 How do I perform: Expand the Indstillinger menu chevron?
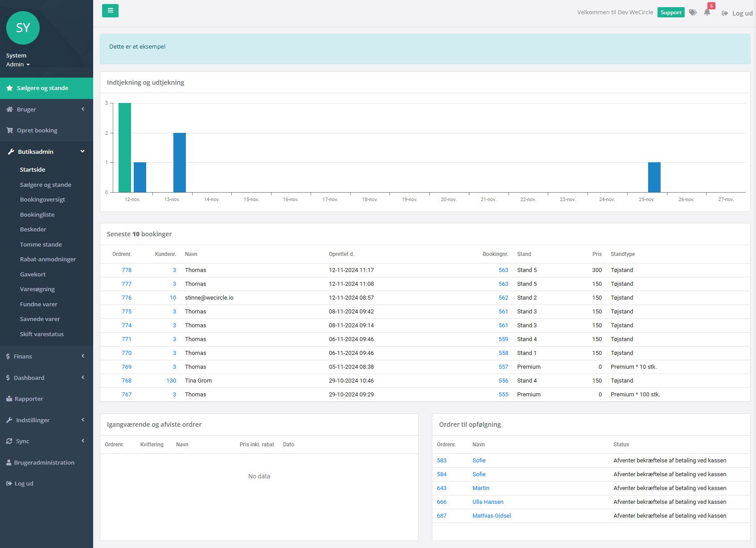[x=82, y=420]
